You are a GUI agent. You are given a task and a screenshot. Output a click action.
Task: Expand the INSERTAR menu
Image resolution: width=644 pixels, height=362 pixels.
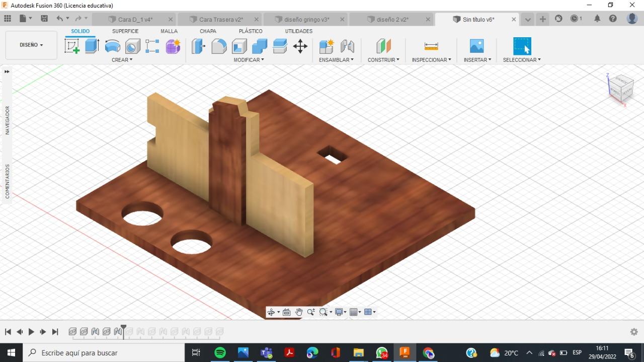pos(477,60)
